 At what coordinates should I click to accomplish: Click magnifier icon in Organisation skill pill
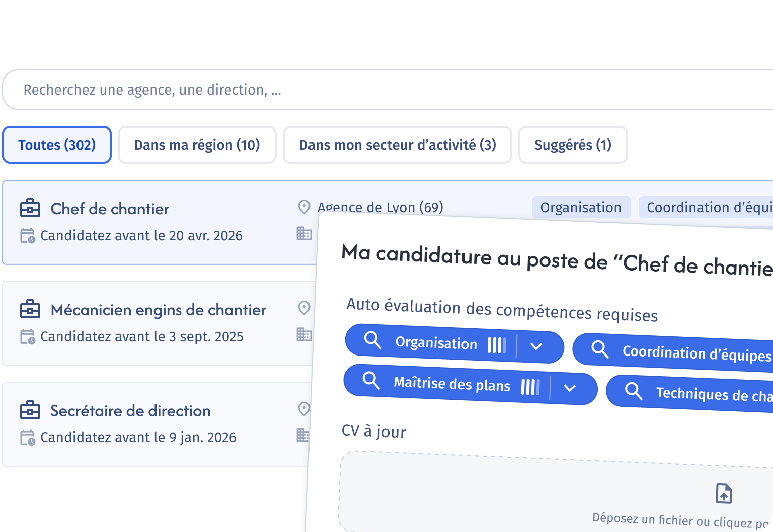pyautogui.click(x=373, y=340)
